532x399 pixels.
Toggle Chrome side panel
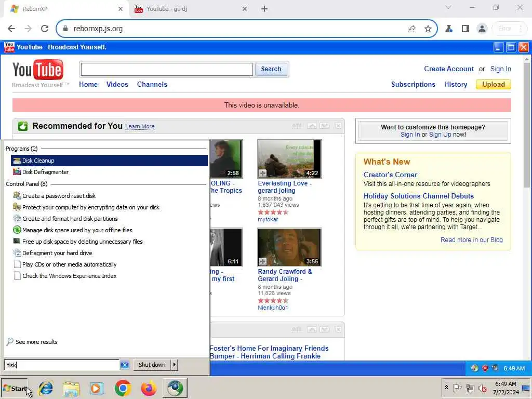[465, 29]
